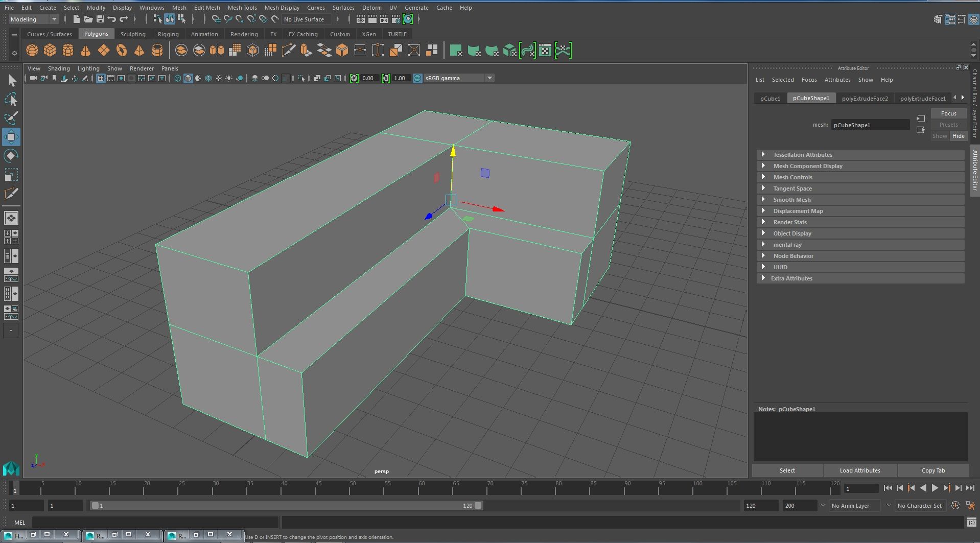Click the Load Attributes button

[x=860, y=470]
